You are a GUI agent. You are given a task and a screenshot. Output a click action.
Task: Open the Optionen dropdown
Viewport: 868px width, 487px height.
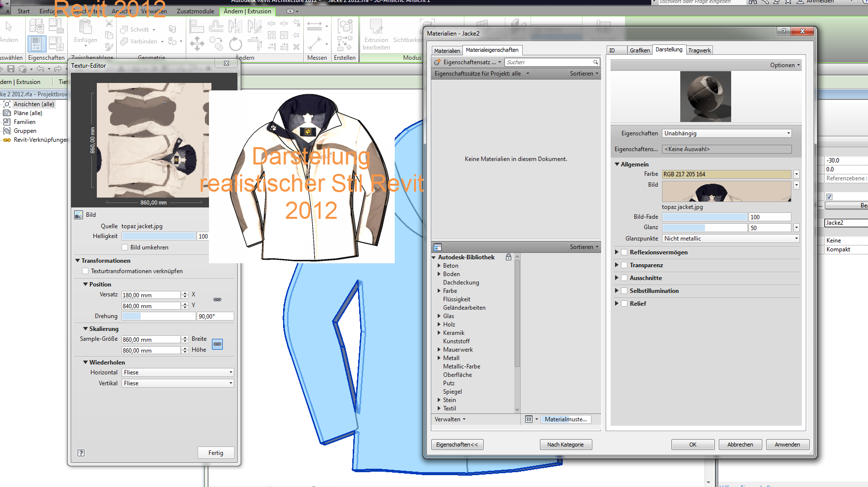785,65
